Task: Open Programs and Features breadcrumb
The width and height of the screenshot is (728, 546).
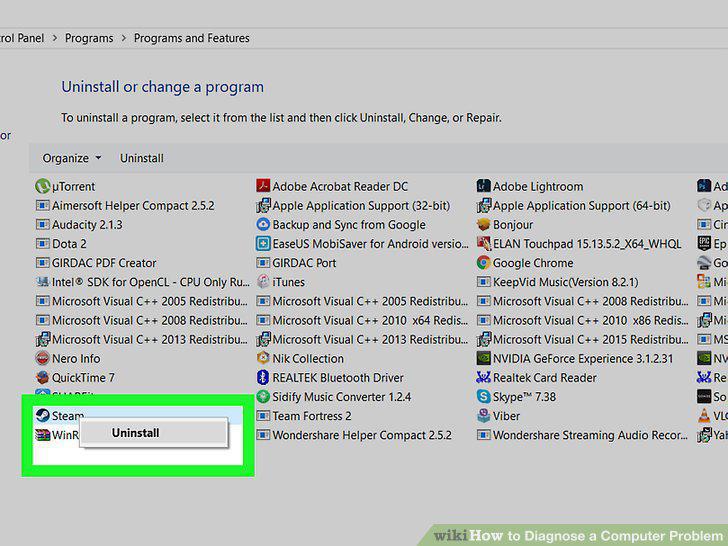Action: (x=192, y=38)
